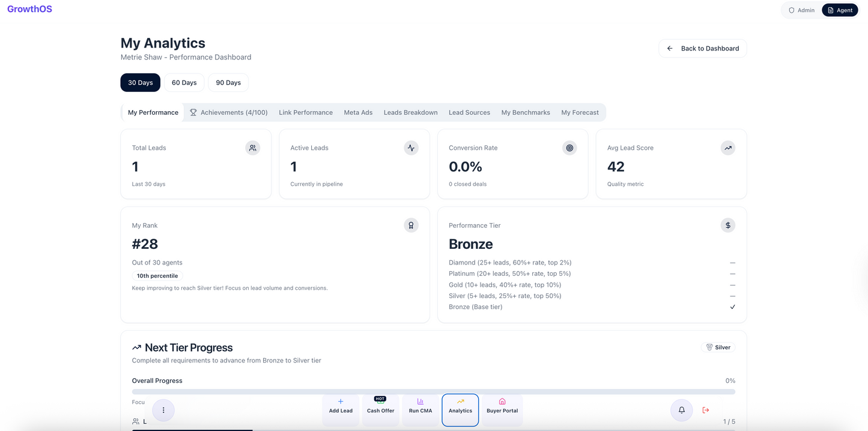The width and height of the screenshot is (868, 431).
Task: Click the bell notifications icon
Action: coord(681,410)
